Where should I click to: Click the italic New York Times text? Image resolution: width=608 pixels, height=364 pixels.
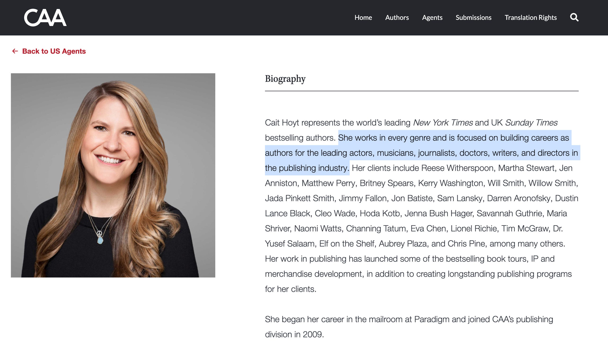pos(443,122)
